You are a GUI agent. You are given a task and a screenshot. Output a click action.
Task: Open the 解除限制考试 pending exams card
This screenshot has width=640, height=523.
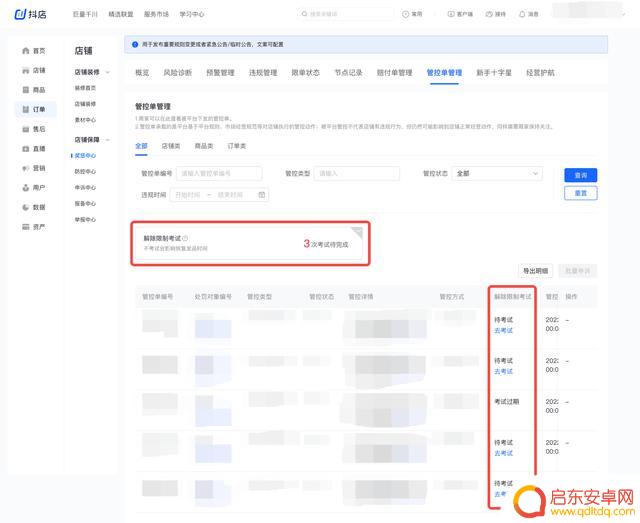(247, 243)
